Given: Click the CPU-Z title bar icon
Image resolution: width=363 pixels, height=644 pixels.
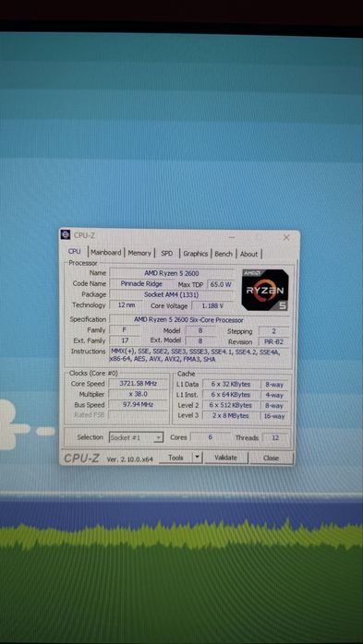Looking at the screenshot, I should click(66, 235).
